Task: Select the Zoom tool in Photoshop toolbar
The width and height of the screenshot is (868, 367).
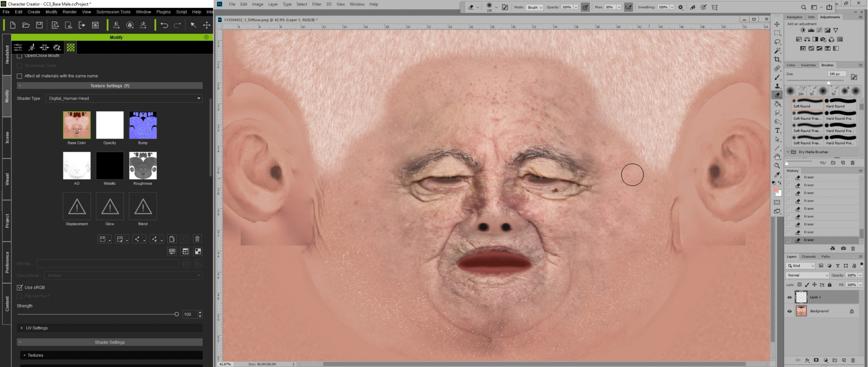Action: [x=777, y=166]
